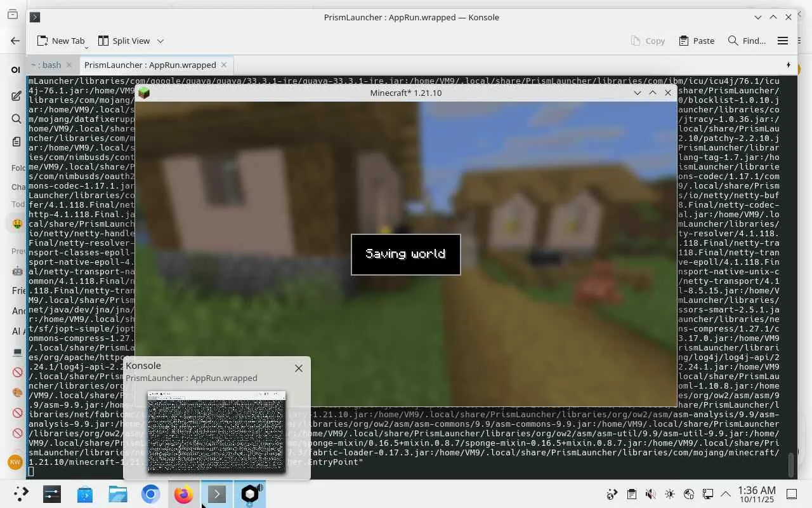Open the Find search in Konsole
Image resolution: width=812 pixels, height=508 pixels.
[x=747, y=41]
